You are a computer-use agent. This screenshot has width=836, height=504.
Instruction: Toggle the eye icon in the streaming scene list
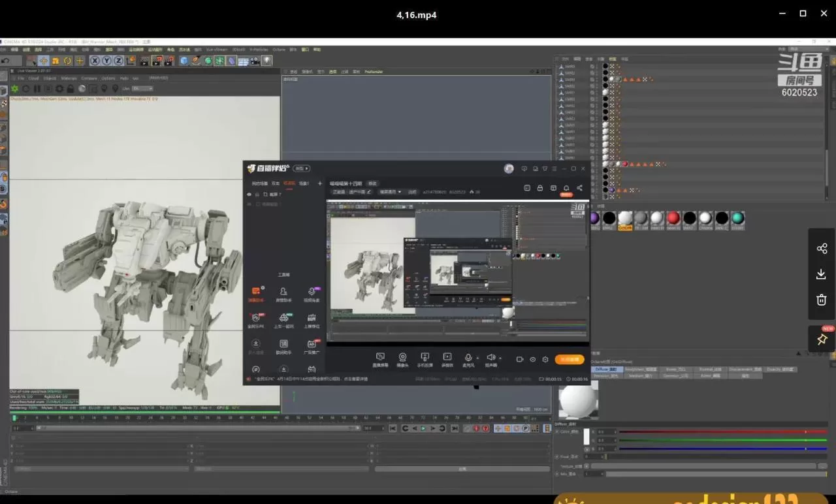(249, 195)
